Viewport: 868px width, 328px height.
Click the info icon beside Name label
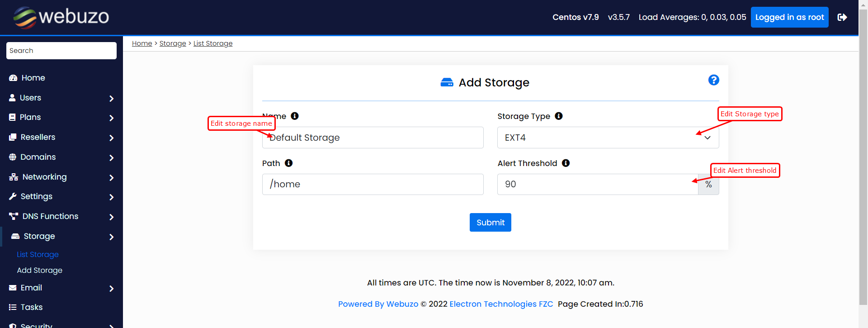(295, 116)
